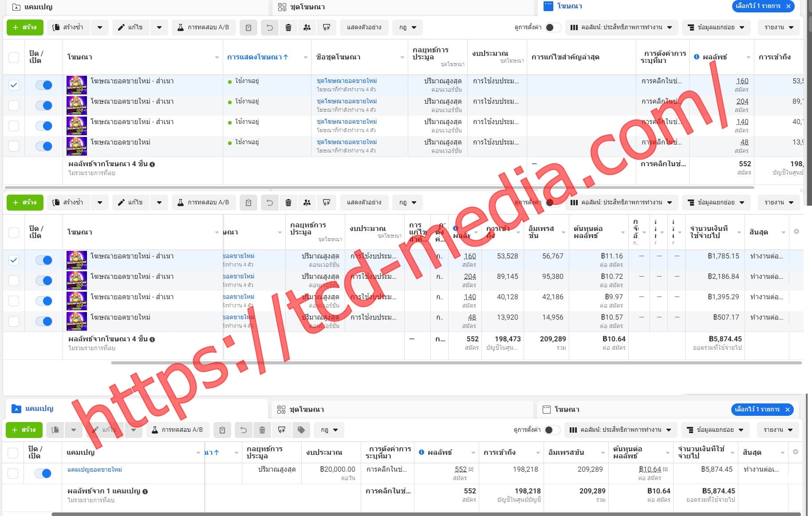Viewport: 812px width, 516px height.
Task: Click the plus icon after the campaign สิ้นสุด column
Action: [796, 452]
